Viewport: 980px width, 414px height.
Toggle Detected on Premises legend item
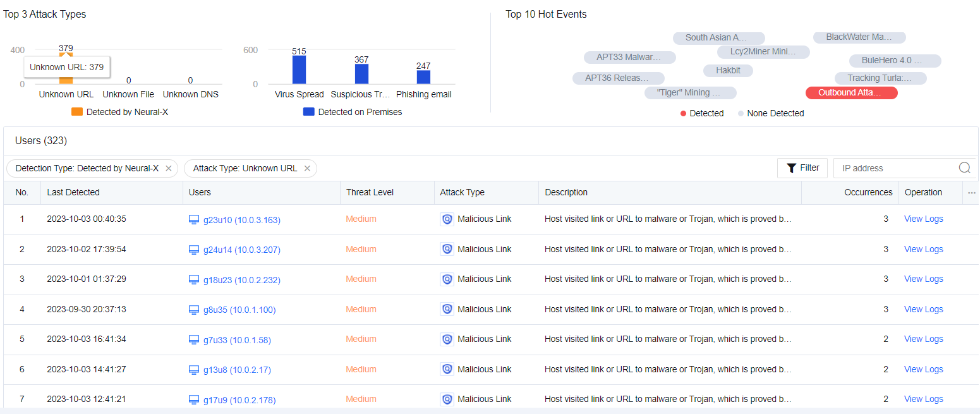click(x=353, y=112)
